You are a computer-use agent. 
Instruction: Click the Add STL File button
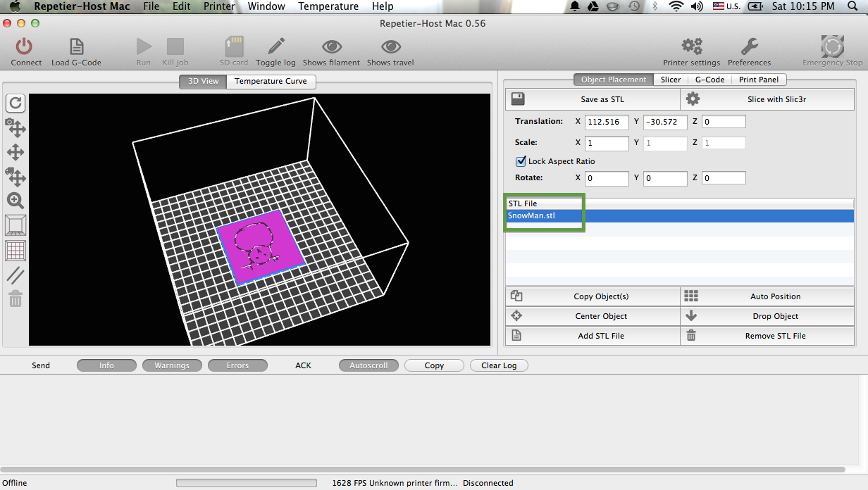(593, 336)
